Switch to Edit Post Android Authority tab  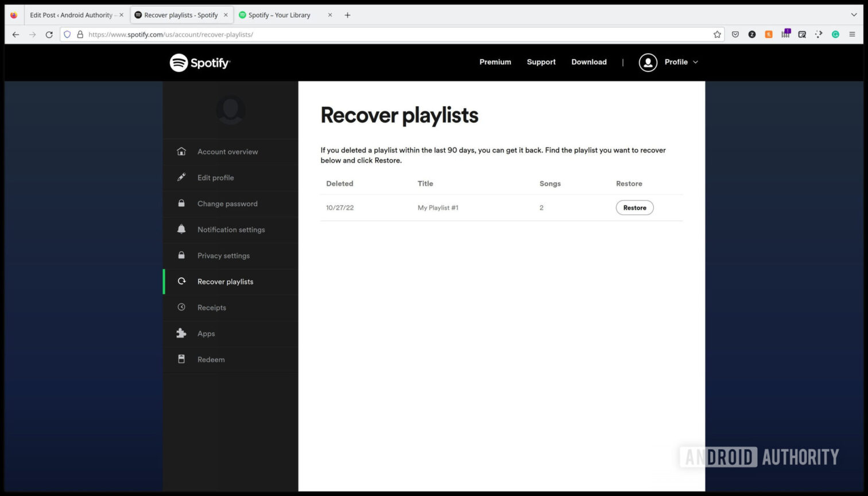coord(71,15)
